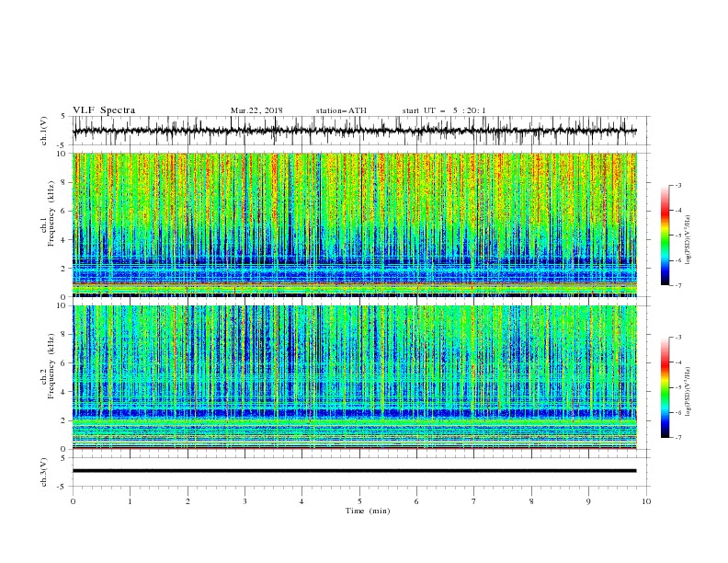Screen dimensions: 728x563
Task: Click the "station=ATH" label
Action: tap(341, 110)
